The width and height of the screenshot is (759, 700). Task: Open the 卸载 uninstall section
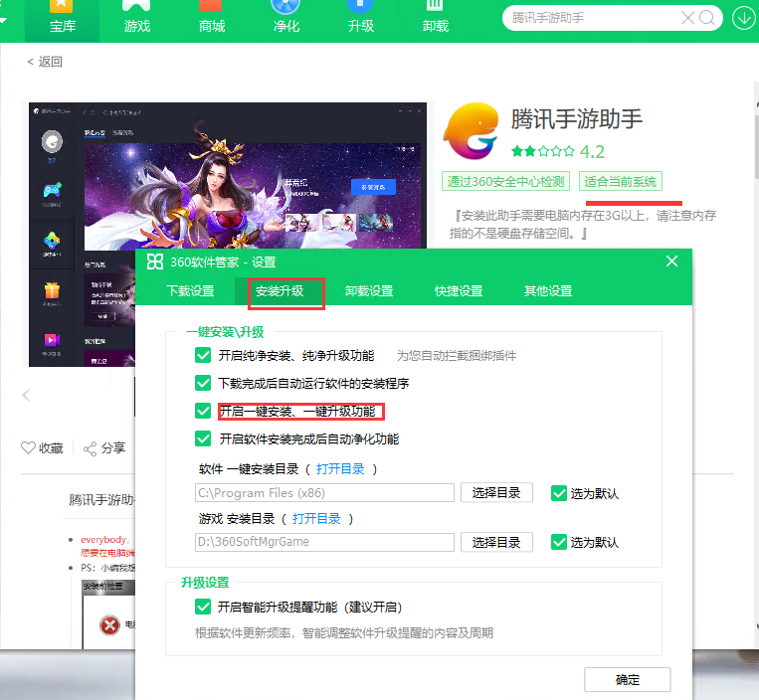coord(435,19)
